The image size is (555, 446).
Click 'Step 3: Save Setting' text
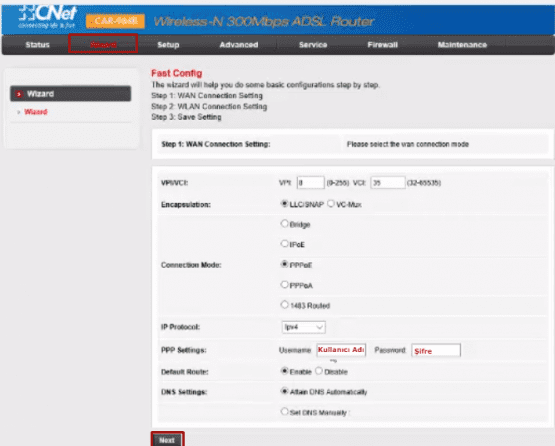(x=186, y=117)
